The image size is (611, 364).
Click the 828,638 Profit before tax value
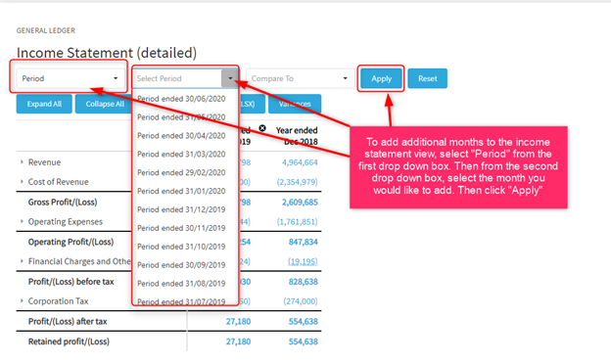(x=304, y=282)
